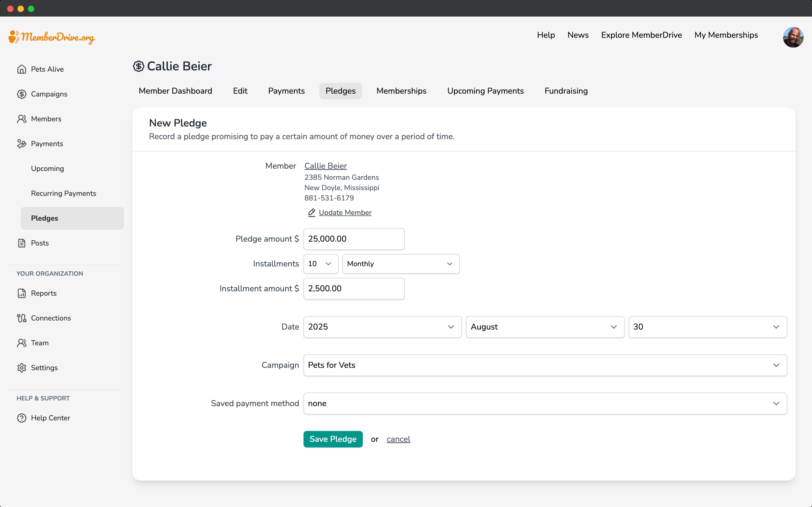
Task: Click the Help Center question-mark icon
Action: coord(22,418)
